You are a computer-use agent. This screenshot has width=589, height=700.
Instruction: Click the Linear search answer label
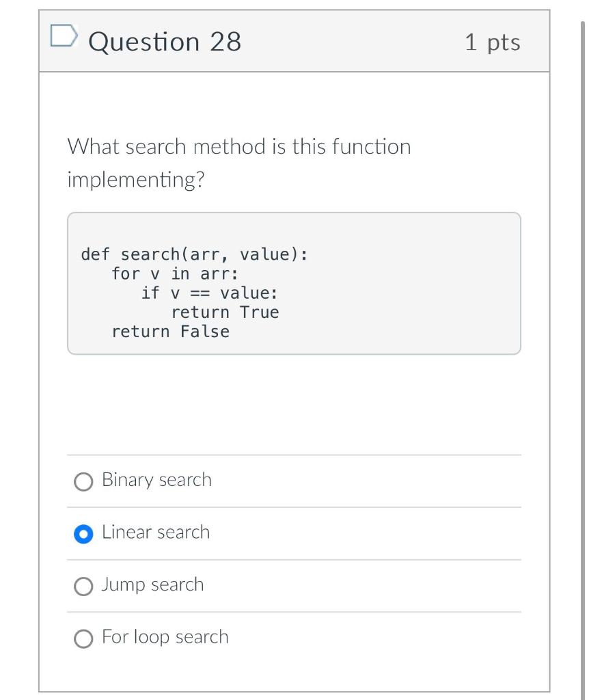(x=154, y=532)
